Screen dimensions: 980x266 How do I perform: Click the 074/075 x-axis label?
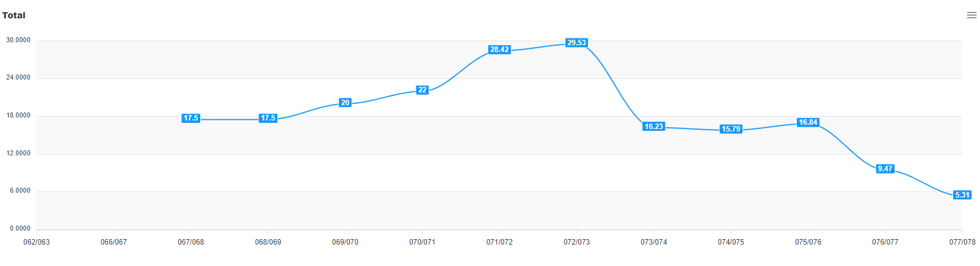point(731,242)
